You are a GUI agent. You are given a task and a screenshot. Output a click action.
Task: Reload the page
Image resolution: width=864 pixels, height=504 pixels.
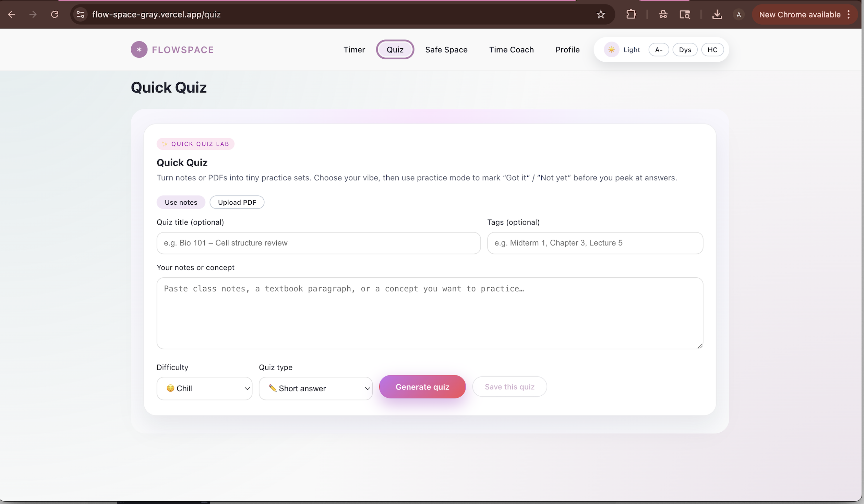pos(55,14)
